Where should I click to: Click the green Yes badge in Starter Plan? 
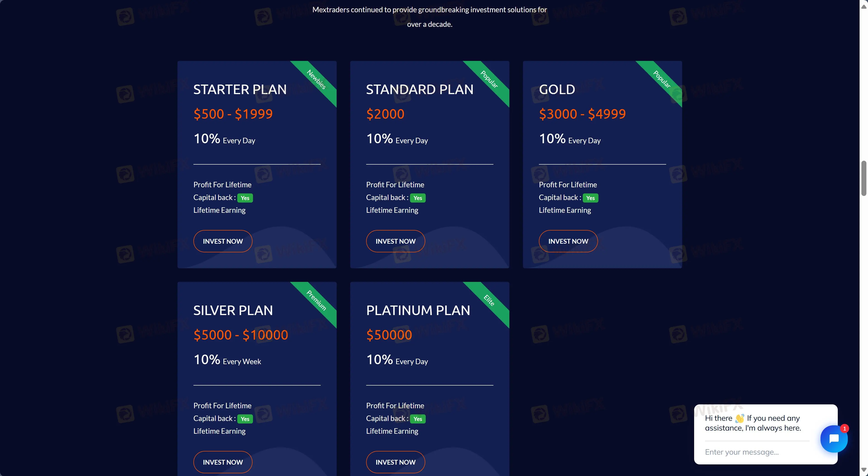coord(245,198)
